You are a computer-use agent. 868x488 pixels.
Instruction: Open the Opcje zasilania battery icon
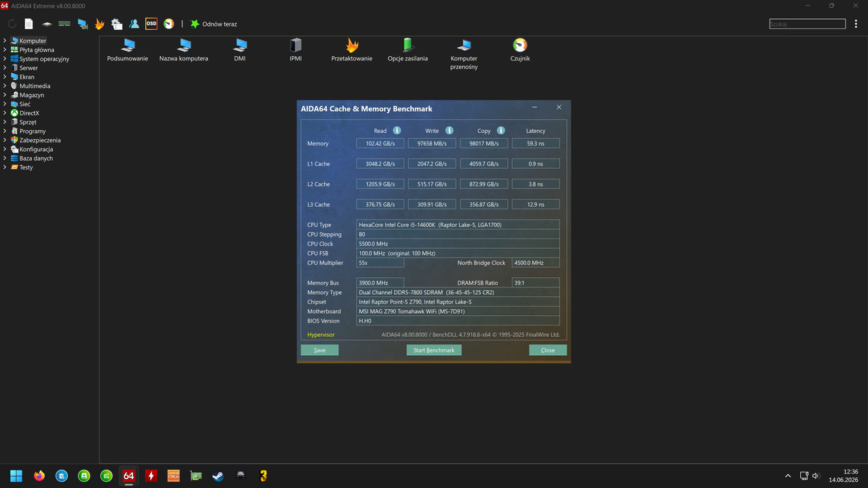pos(408,50)
